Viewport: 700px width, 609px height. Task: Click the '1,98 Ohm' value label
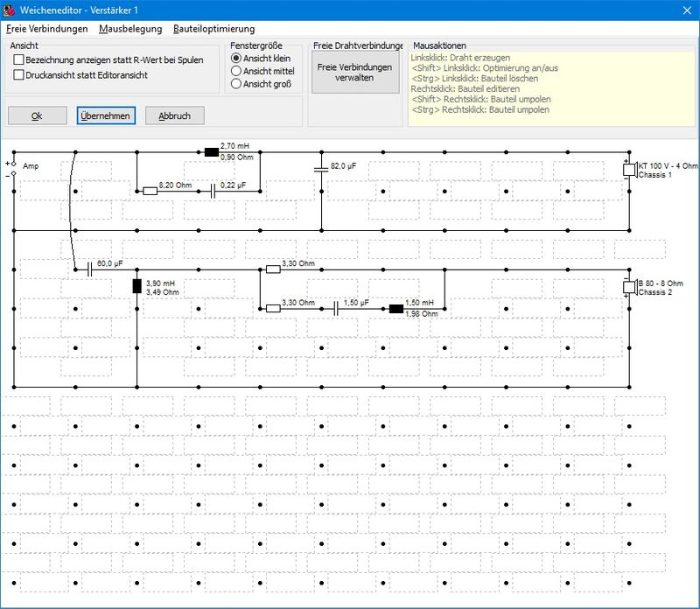pos(422,314)
